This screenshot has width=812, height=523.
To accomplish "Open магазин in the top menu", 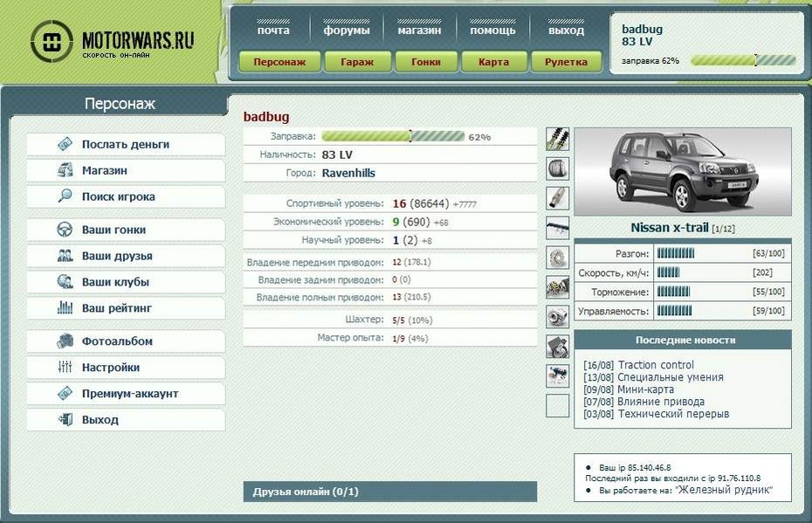I will [x=419, y=30].
